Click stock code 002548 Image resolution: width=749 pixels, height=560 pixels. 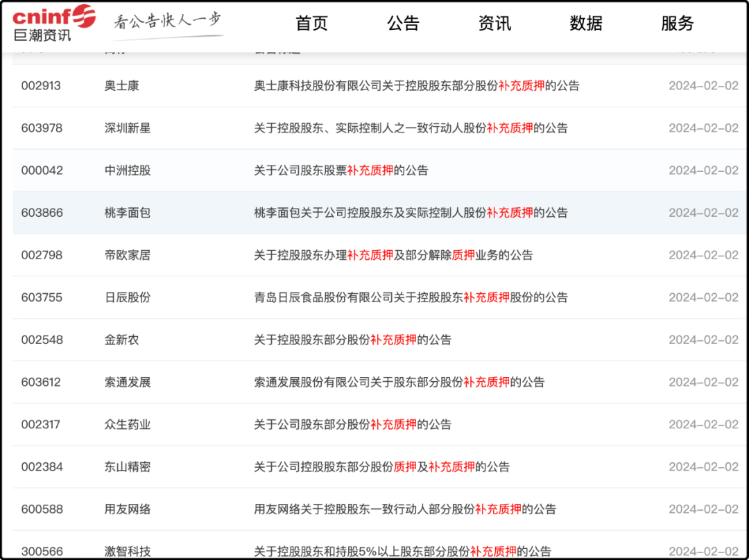click(42, 340)
